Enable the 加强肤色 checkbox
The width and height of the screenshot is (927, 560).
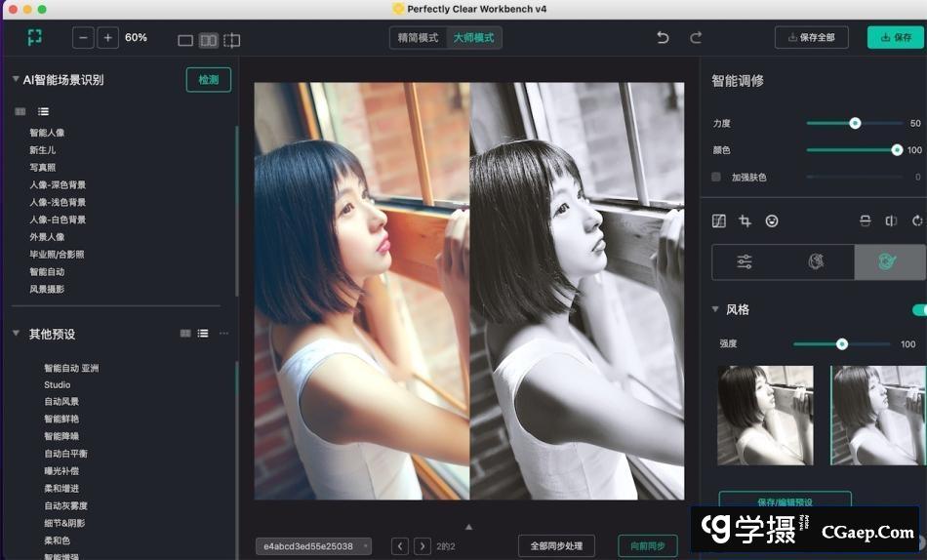point(716,178)
